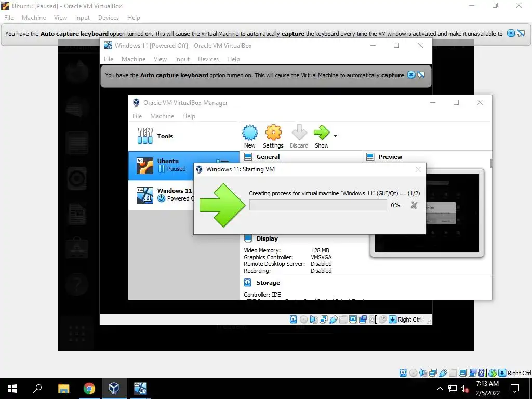Click keyboard capture arrow in Ubuntu status bar
The width and height of the screenshot is (532, 399).
502,373
